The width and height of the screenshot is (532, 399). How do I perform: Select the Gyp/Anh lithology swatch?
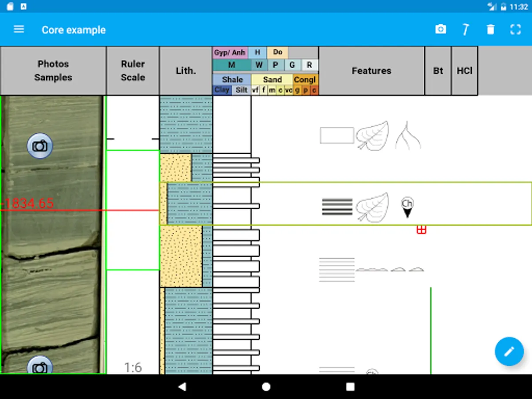coord(230,53)
